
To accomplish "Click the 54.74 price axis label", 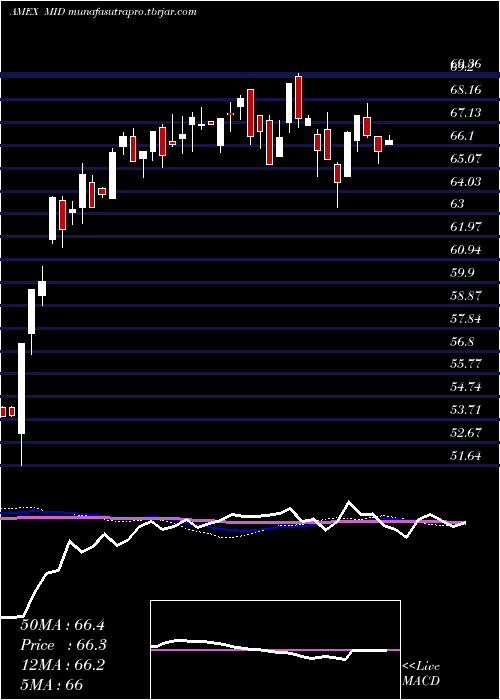I will [x=466, y=387].
